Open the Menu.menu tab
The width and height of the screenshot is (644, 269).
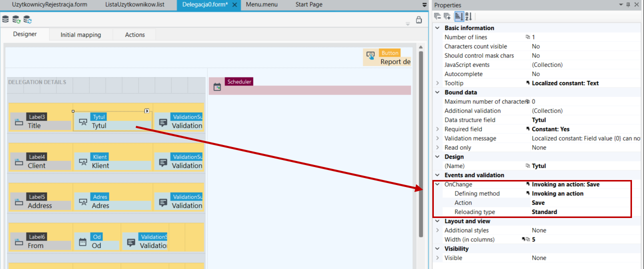click(x=261, y=4)
